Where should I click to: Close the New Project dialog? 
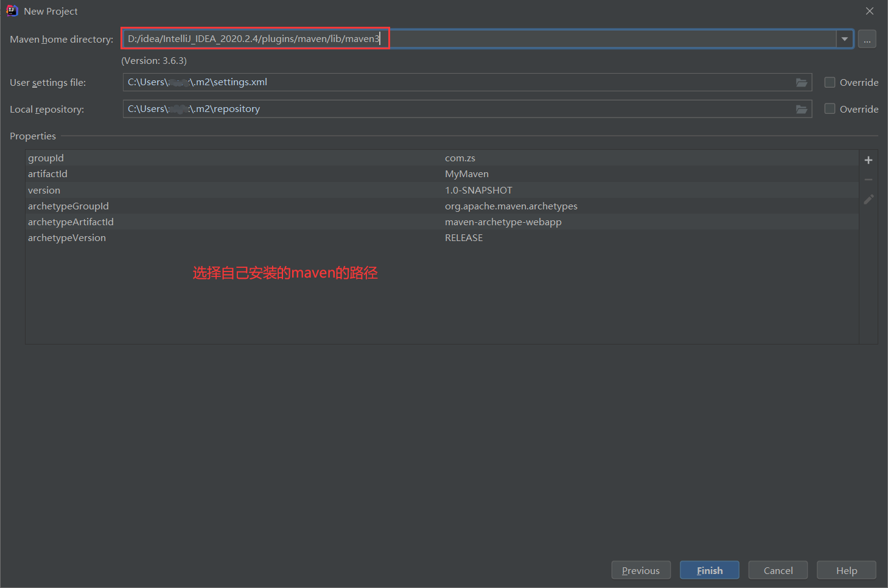[x=870, y=11]
